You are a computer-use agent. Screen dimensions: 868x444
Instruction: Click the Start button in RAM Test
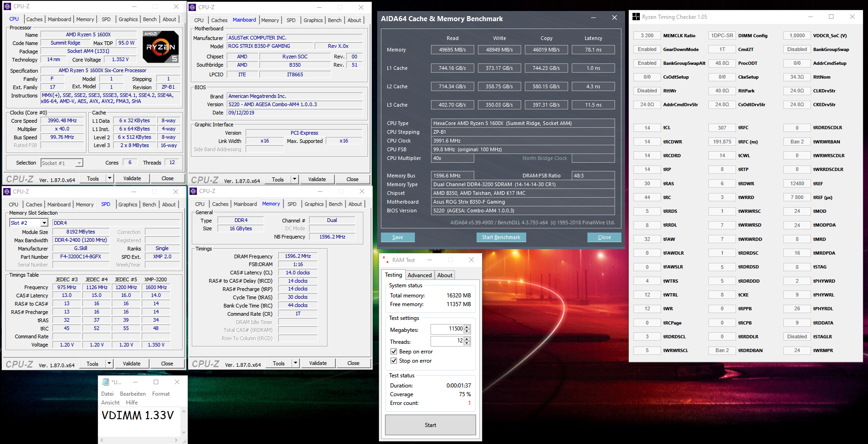coord(431,425)
